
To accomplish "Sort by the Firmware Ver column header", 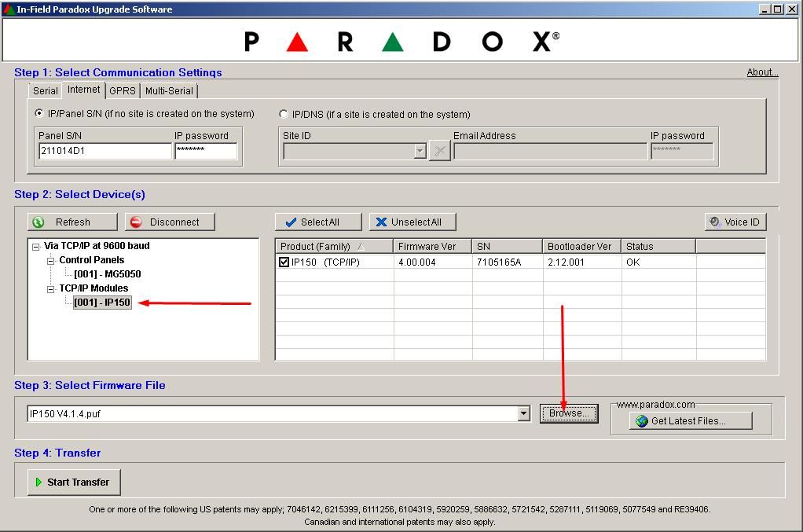I will tap(432, 246).
